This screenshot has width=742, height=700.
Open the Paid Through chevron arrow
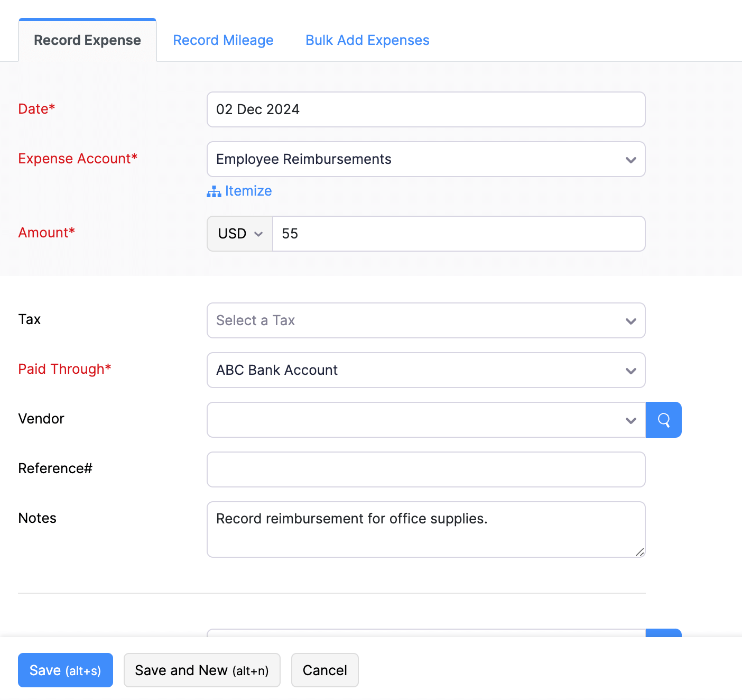(630, 371)
